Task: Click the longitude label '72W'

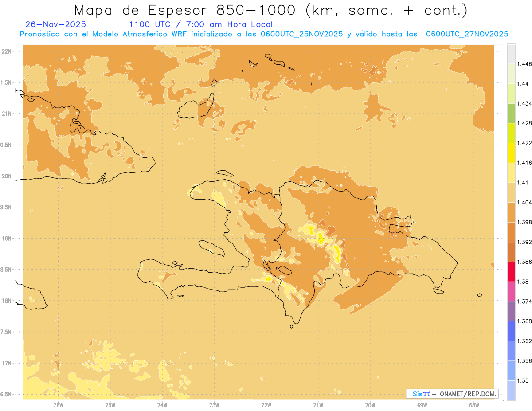Action: [266, 405]
